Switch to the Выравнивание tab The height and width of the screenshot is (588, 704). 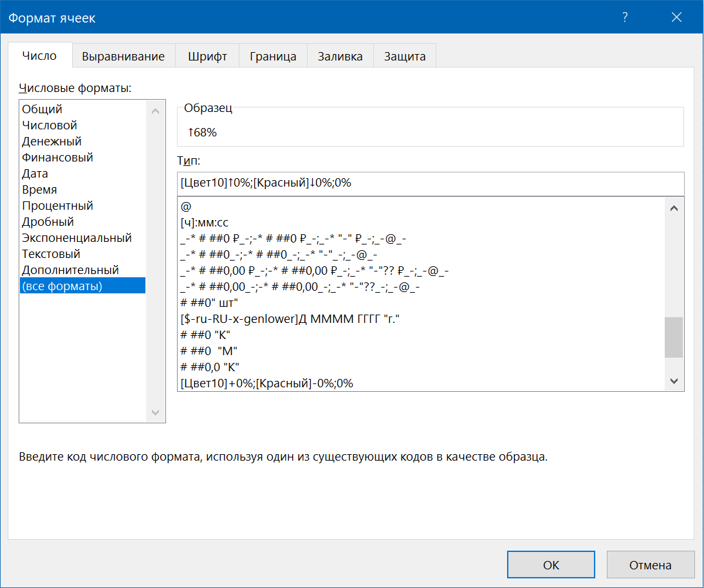[123, 56]
